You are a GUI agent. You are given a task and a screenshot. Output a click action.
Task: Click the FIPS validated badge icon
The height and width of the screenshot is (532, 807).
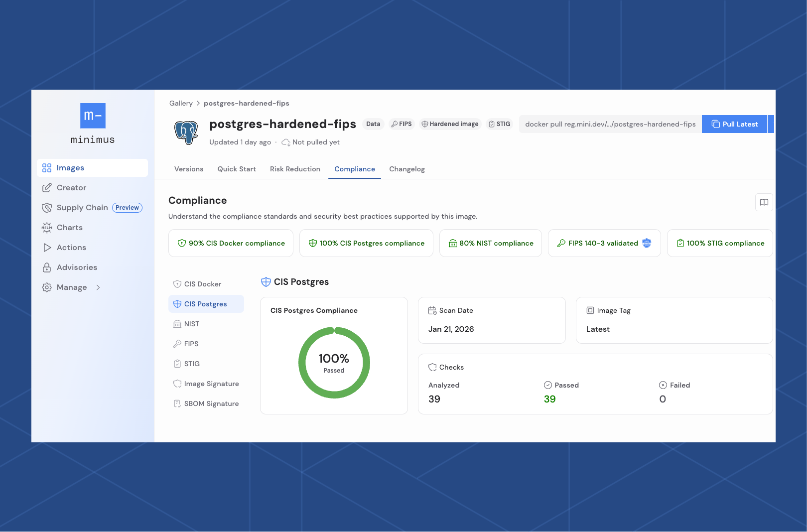tap(647, 243)
